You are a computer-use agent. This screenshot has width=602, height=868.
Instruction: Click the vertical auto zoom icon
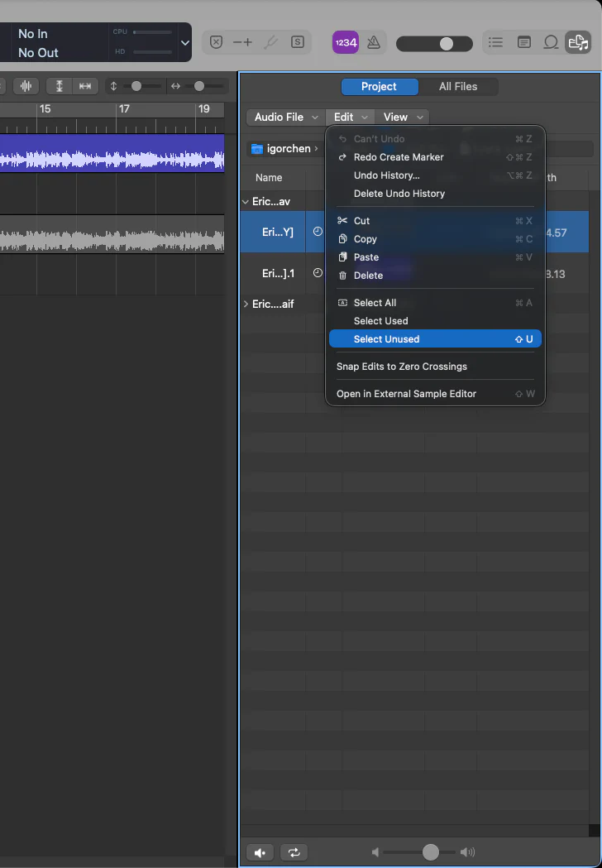pos(60,86)
